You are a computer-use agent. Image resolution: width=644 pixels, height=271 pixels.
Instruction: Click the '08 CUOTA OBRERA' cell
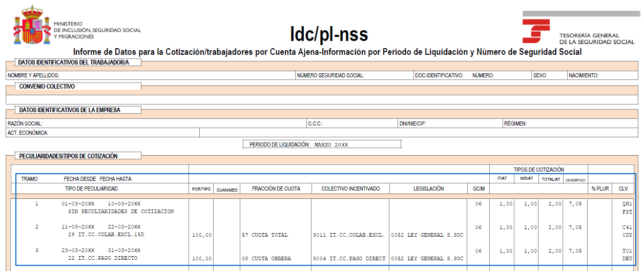[x=266, y=259]
